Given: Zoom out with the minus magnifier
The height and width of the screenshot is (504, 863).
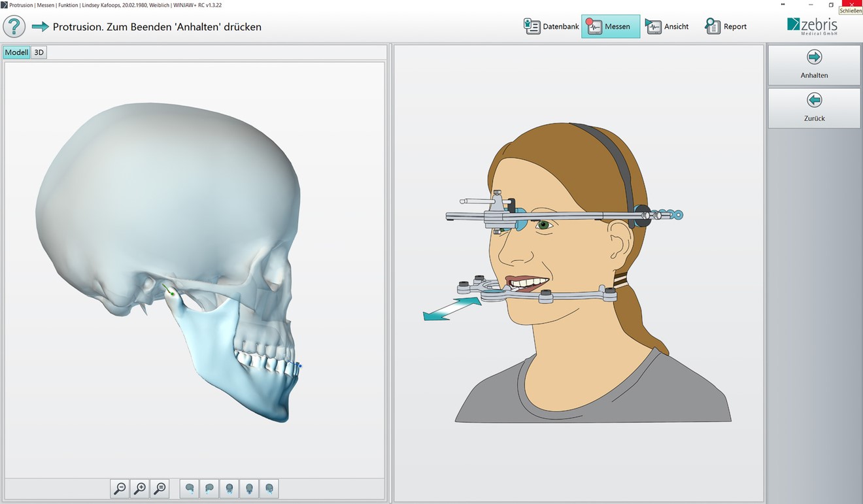Looking at the screenshot, I should 120,488.
